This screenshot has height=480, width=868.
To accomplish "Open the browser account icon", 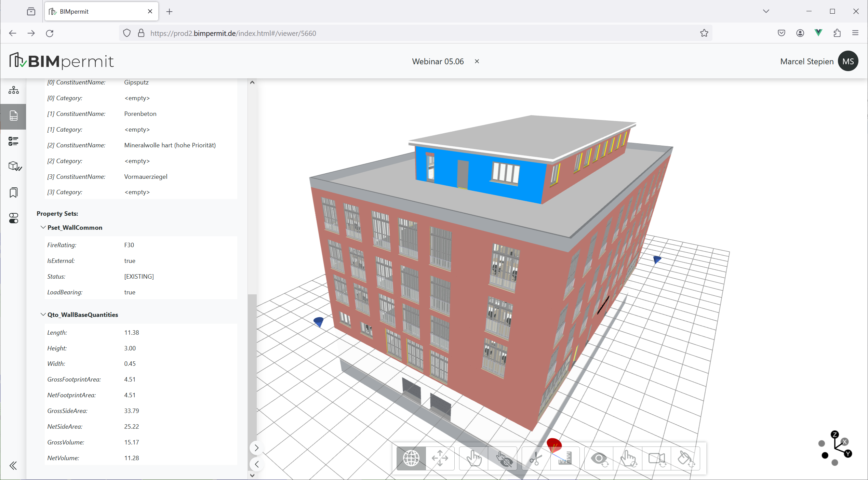I will [x=800, y=33].
